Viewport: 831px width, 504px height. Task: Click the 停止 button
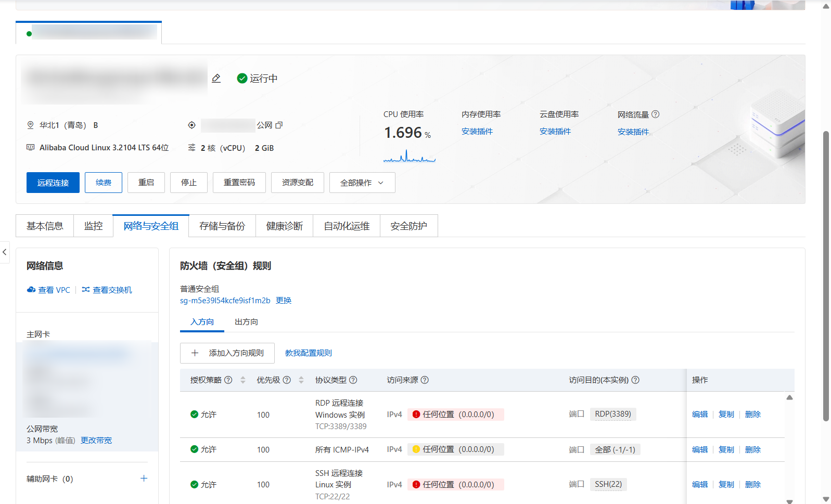pos(189,183)
